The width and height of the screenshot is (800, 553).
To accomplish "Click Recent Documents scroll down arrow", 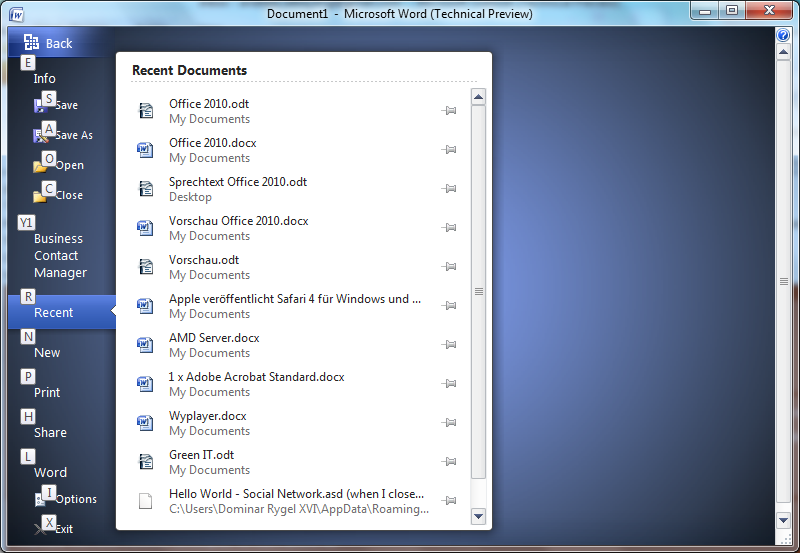I will click(478, 516).
